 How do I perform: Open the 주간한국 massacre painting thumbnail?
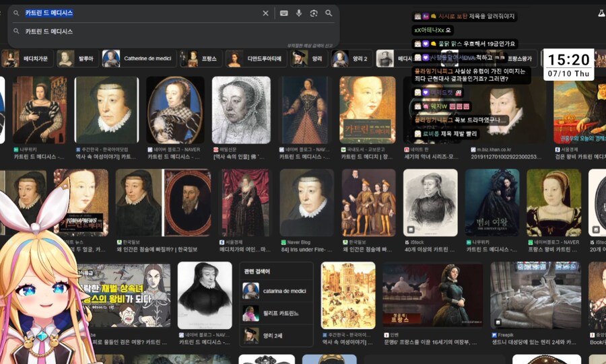(x=348, y=295)
